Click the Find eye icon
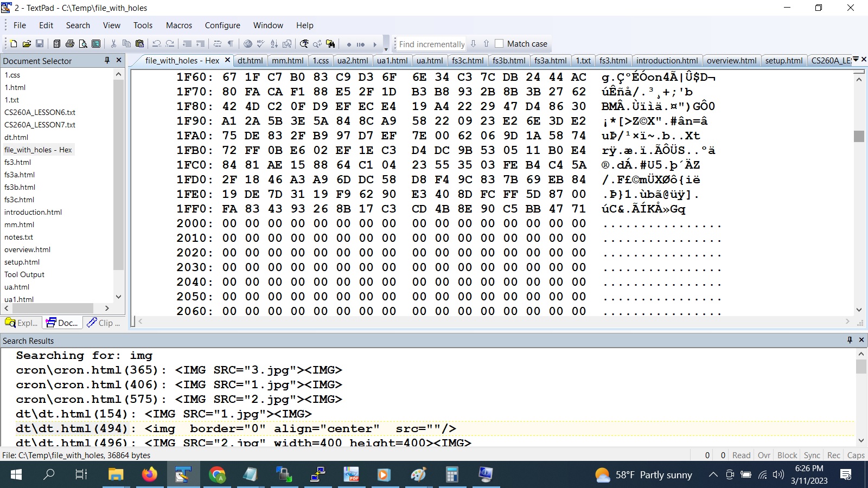Screen dimensions: 868x488 click(x=304, y=44)
